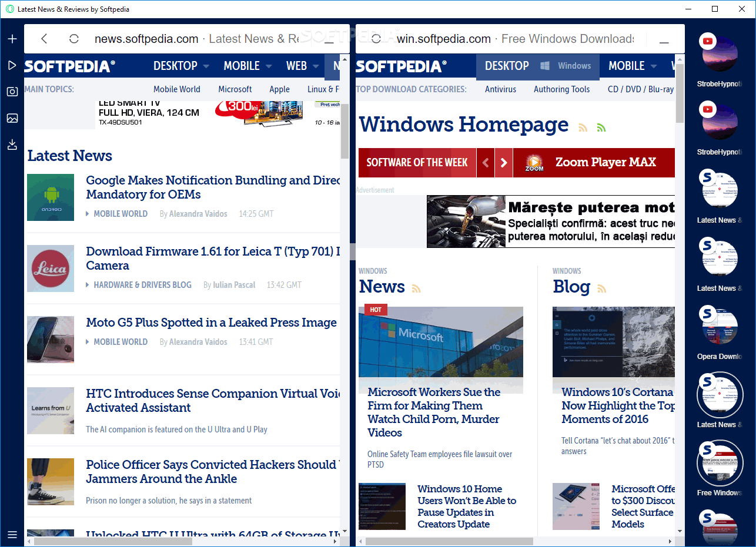Click the news.softpedia.com address field
This screenshot has width=756, height=547.
[197, 39]
